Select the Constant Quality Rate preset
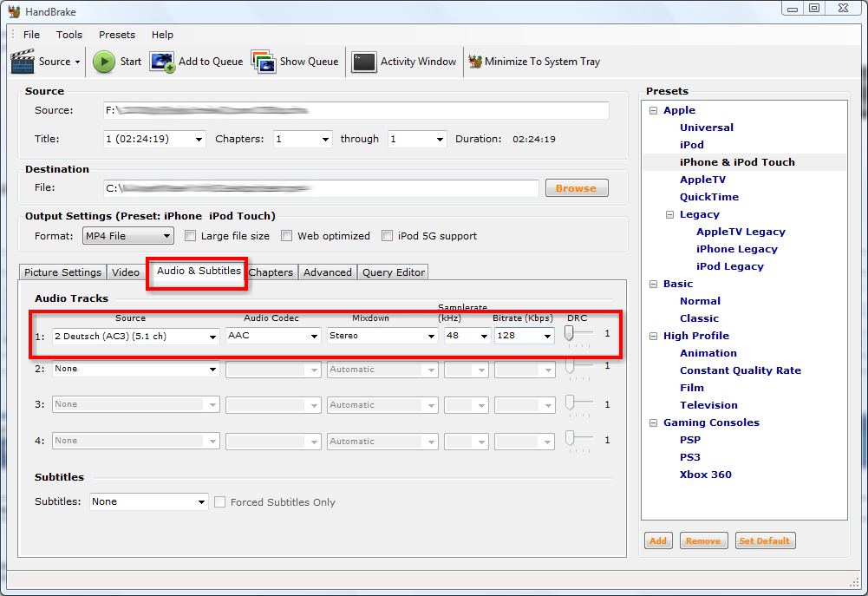868x596 pixels. pos(741,370)
